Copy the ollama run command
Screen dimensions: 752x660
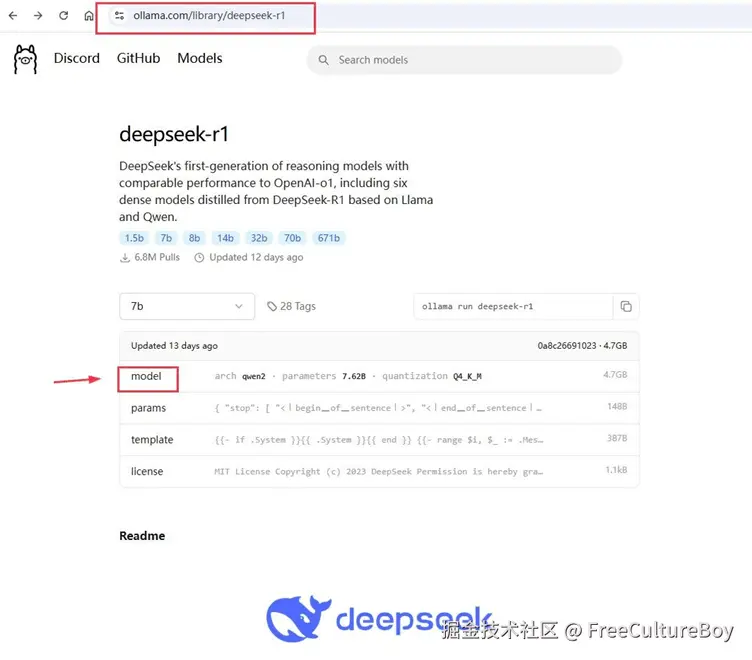point(626,306)
